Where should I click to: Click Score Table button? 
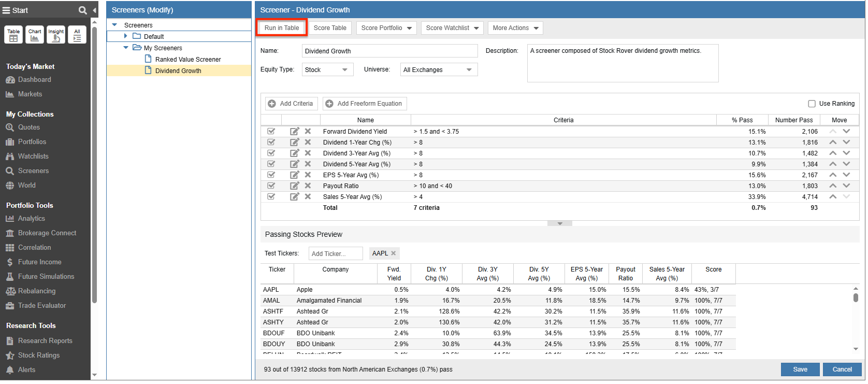(x=330, y=28)
